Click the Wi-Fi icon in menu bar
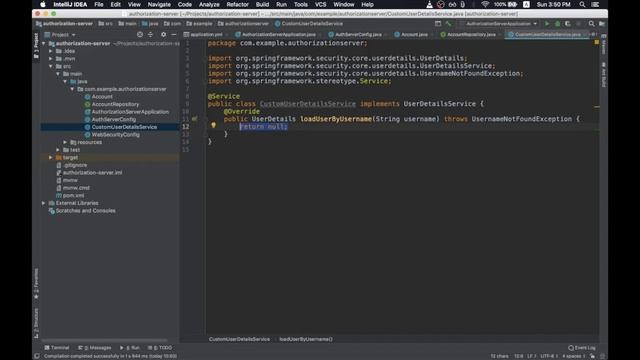The image size is (640, 360). tap(485, 4)
